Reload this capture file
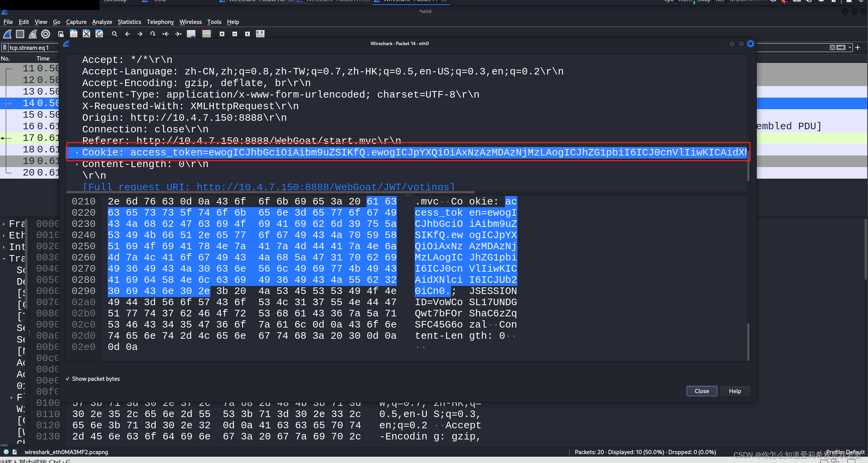868x463 pixels. (99, 34)
